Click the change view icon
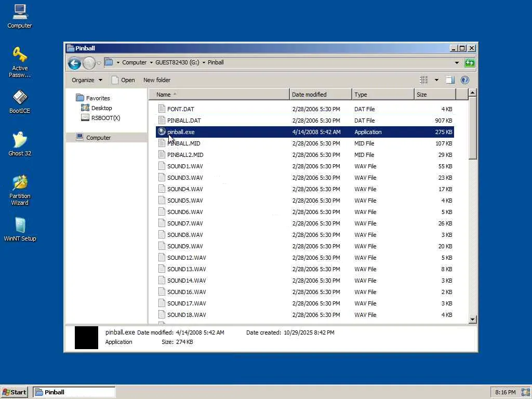532x399 pixels. (x=424, y=80)
